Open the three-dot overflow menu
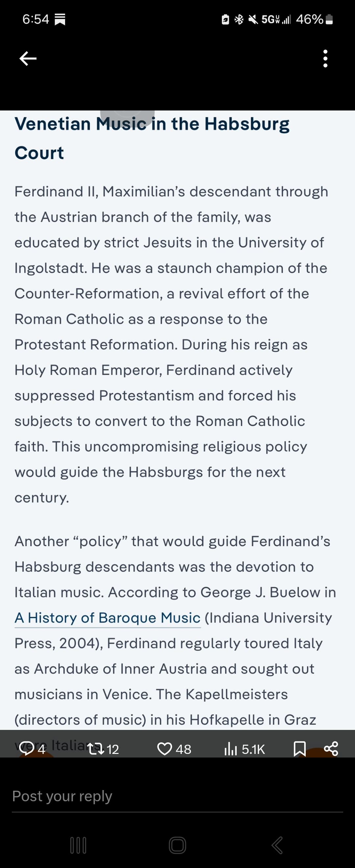This screenshot has width=355, height=868. 325,59
